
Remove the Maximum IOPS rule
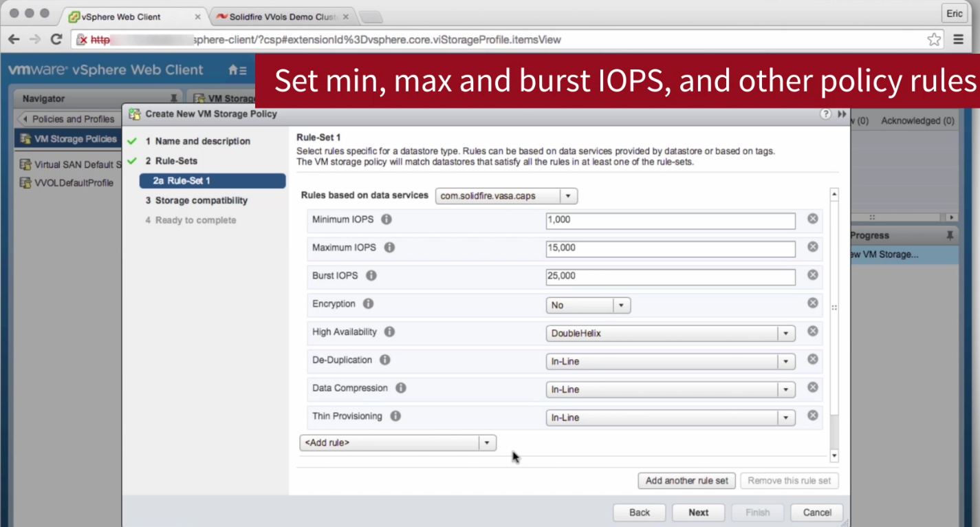coord(812,247)
